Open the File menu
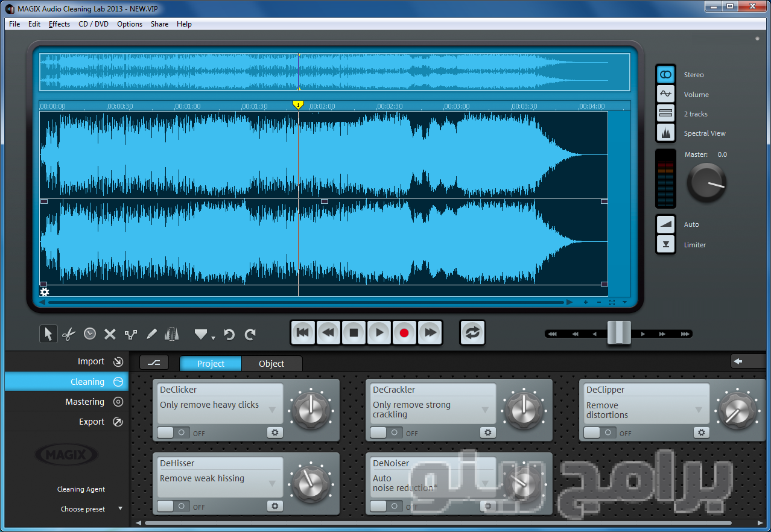 (14, 24)
